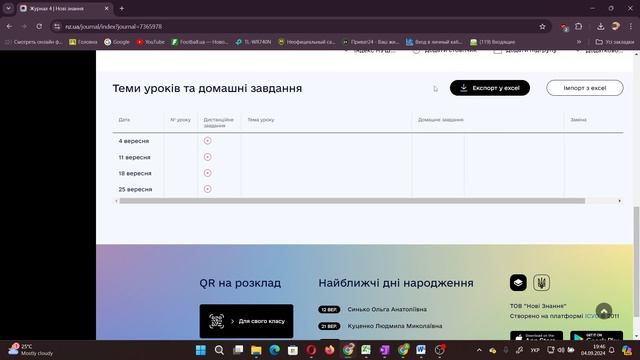Add distance task for 11 вересня row
The height and width of the screenshot is (360, 640).
click(x=207, y=157)
